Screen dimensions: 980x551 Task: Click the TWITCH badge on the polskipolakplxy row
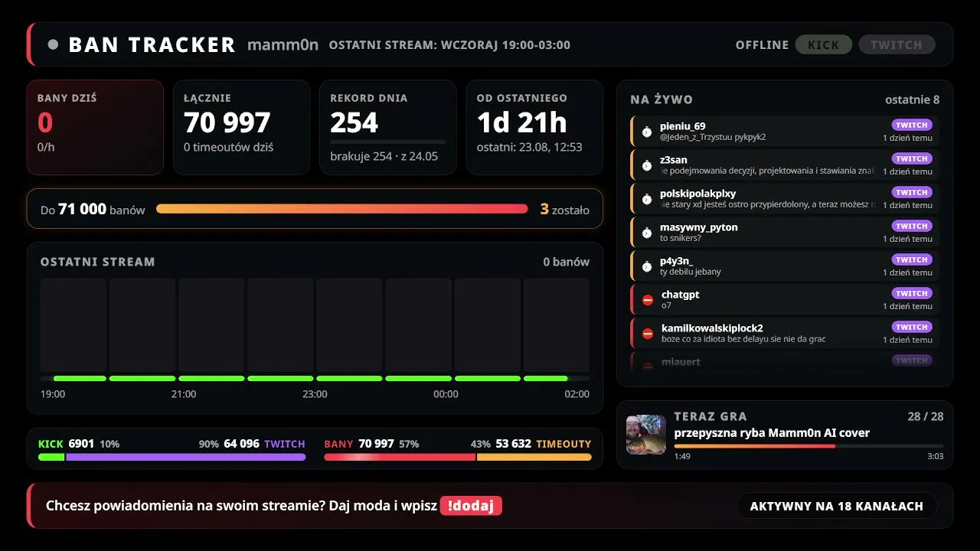(912, 192)
